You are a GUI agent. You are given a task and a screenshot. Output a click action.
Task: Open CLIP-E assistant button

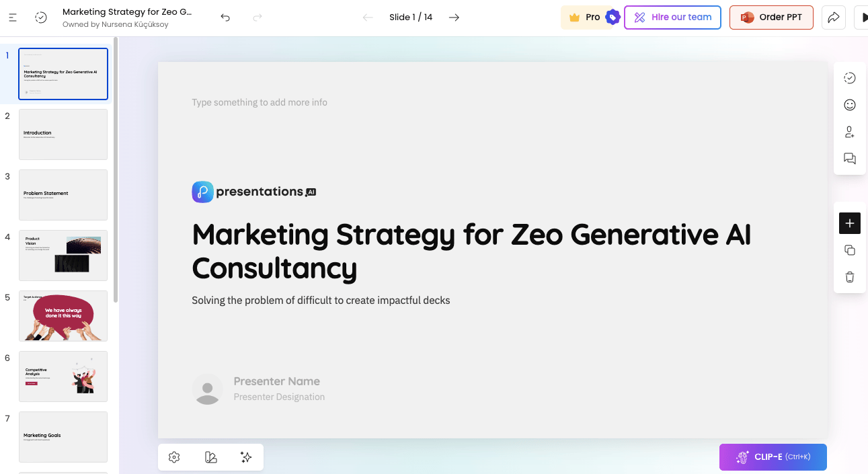coord(773,457)
